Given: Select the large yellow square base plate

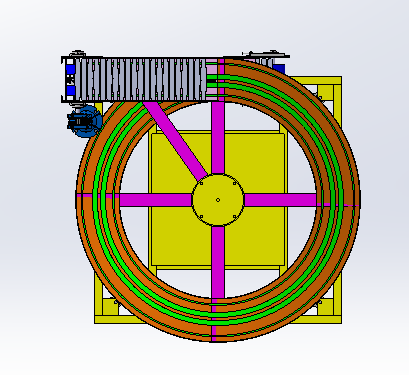Looking at the screenshot, I should 218,199.
